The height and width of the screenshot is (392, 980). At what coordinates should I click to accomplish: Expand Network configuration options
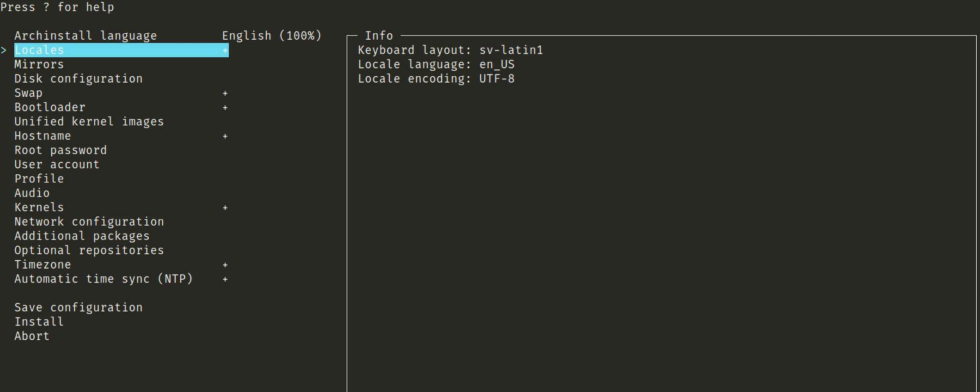pos(89,222)
